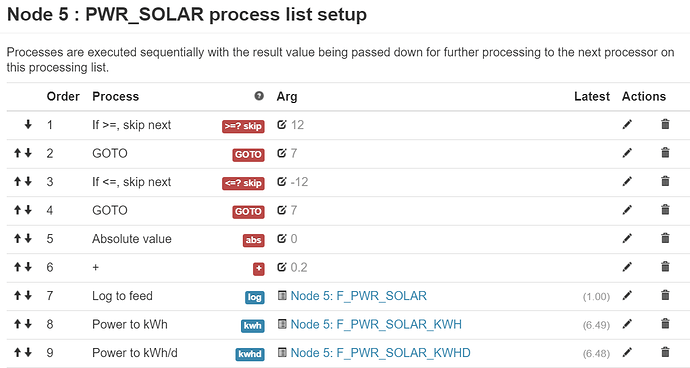Open Node 5: F_PWR_SOLAR_KWH feed link
This screenshot has width=690, height=368.
click(x=376, y=324)
